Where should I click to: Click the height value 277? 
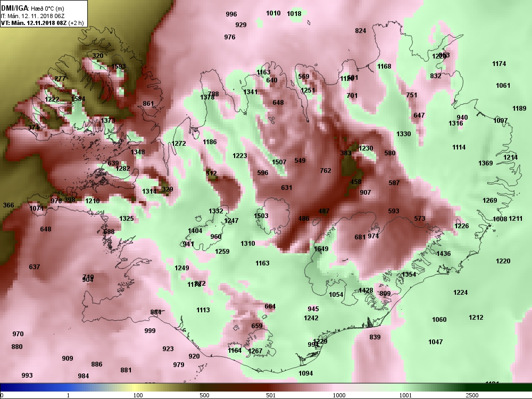coord(60,79)
